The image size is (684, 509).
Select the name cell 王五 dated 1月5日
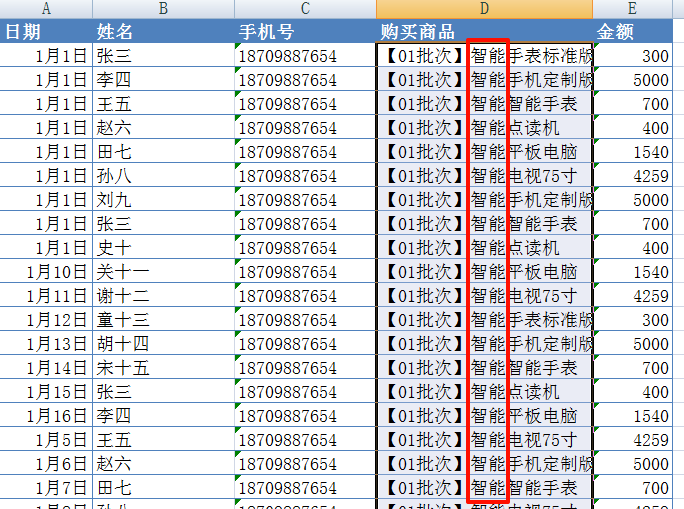[x=163, y=439]
